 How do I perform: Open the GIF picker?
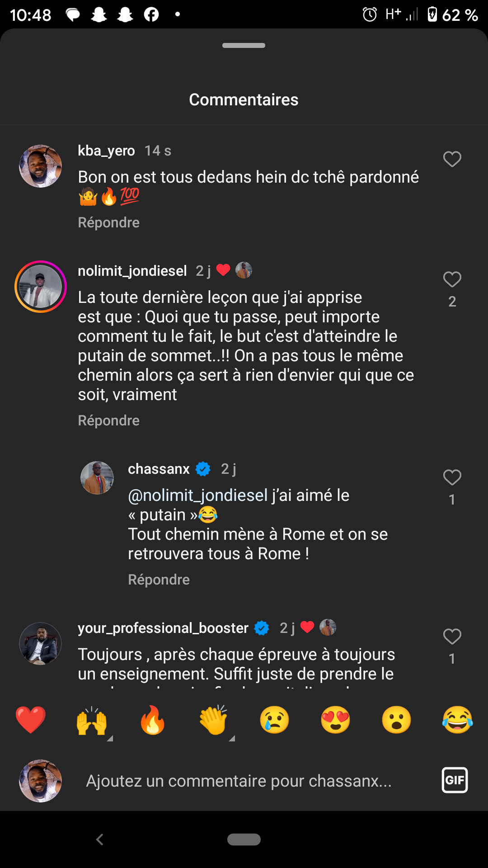455,780
